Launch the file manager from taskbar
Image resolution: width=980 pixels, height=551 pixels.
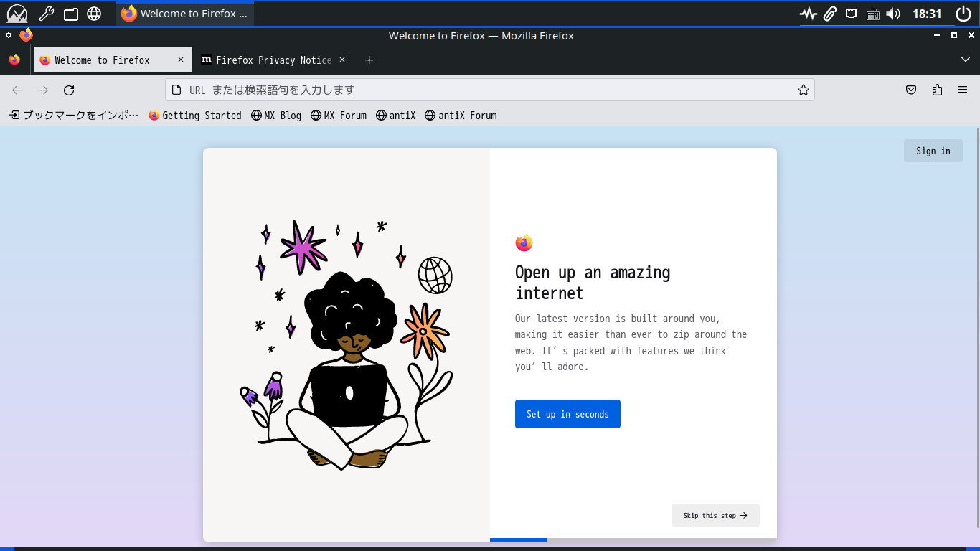tap(70, 14)
